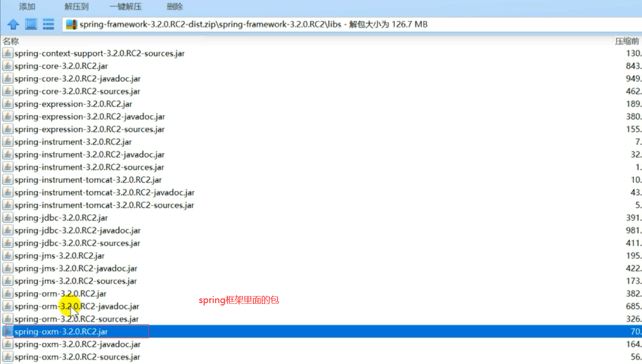
Task: Select spring-jdbc-3.2.0.RC2-javadoc.jar file name
Action: (x=77, y=230)
